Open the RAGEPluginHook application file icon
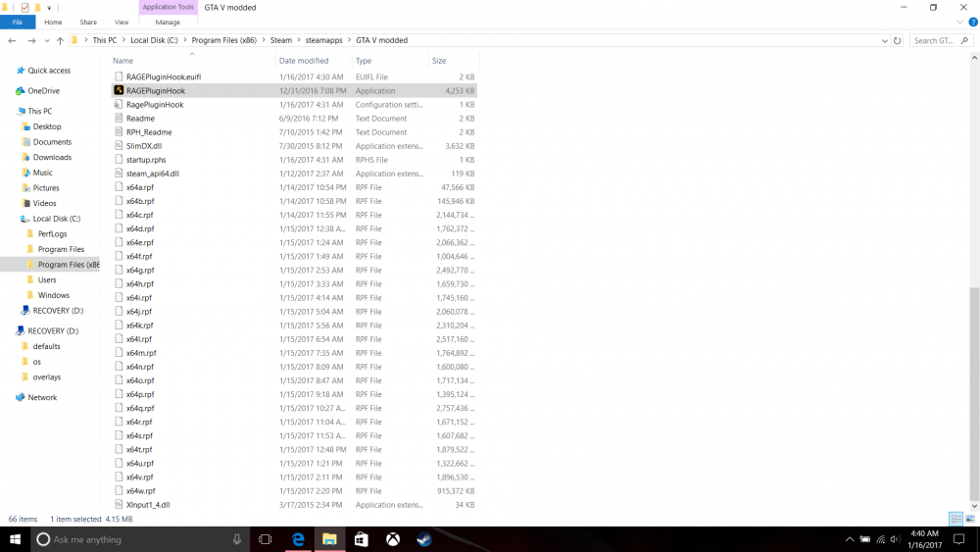 click(119, 90)
